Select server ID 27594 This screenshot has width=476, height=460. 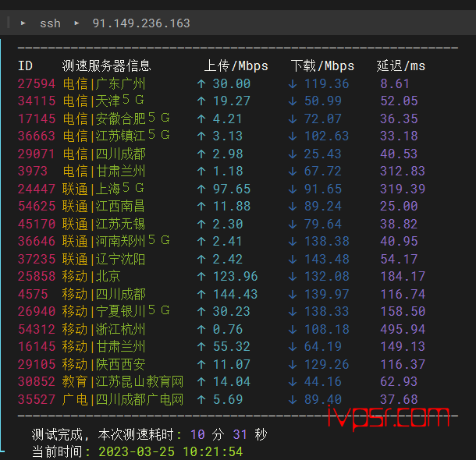[37, 83]
